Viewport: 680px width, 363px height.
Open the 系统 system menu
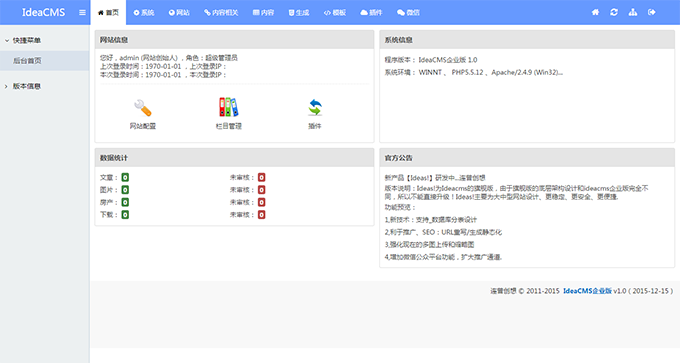tap(144, 13)
